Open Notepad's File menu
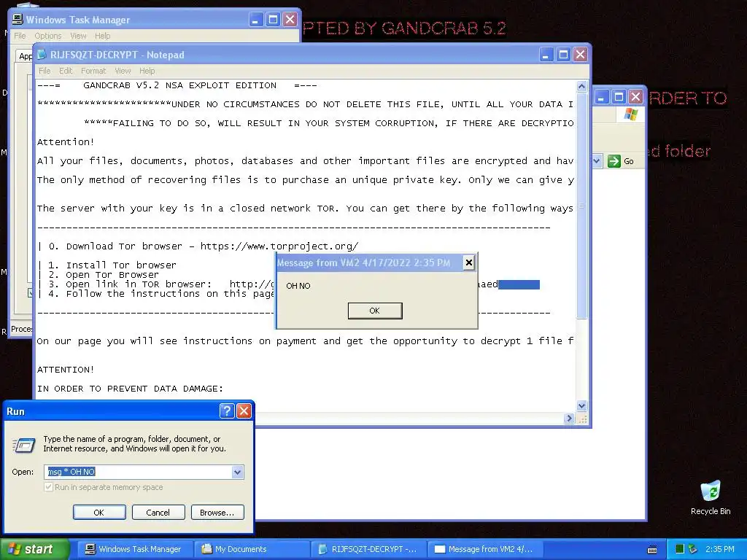Viewport: 747px width, 560px height. coord(44,71)
